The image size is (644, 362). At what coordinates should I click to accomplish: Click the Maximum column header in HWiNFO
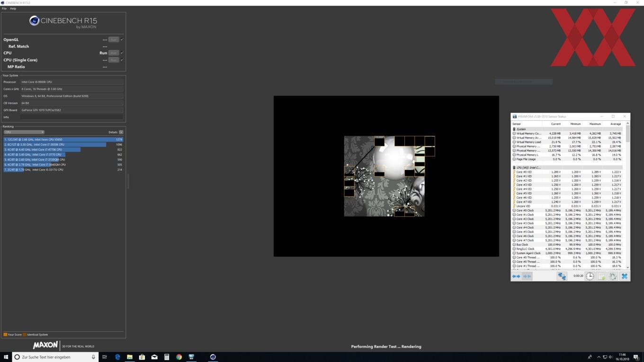(x=595, y=124)
